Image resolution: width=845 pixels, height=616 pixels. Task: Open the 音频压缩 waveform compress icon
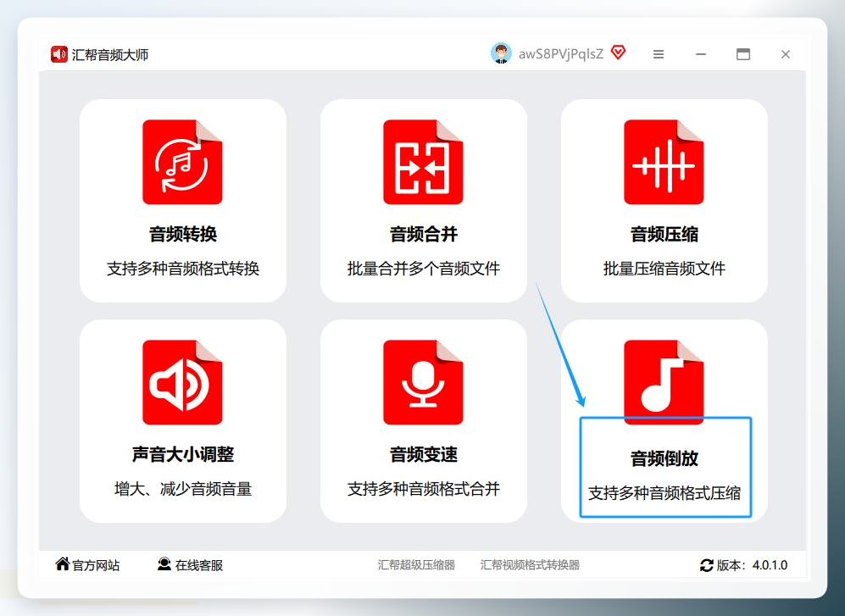click(664, 162)
